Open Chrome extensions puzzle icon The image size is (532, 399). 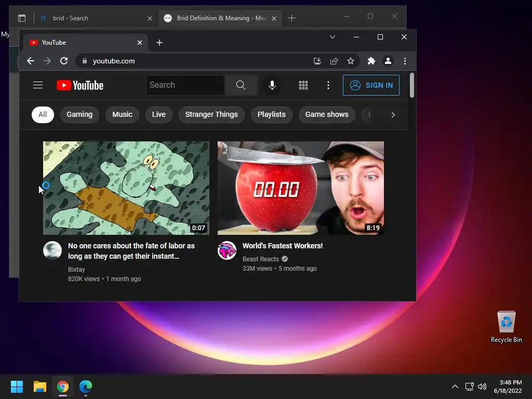371,61
